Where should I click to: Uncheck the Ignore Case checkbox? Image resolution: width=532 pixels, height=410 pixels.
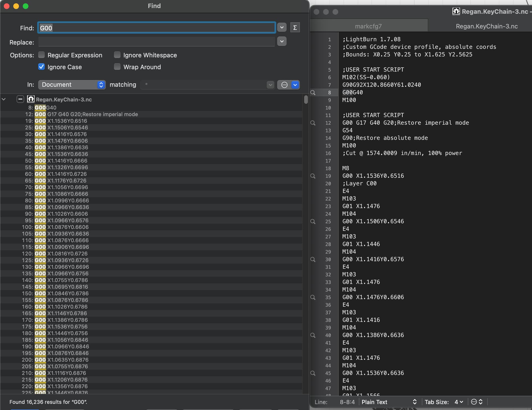point(41,67)
